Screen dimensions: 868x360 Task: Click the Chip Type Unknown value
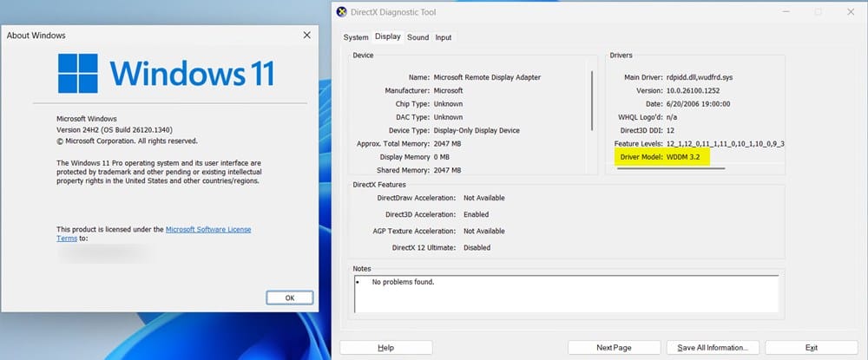[x=449, y=104]
